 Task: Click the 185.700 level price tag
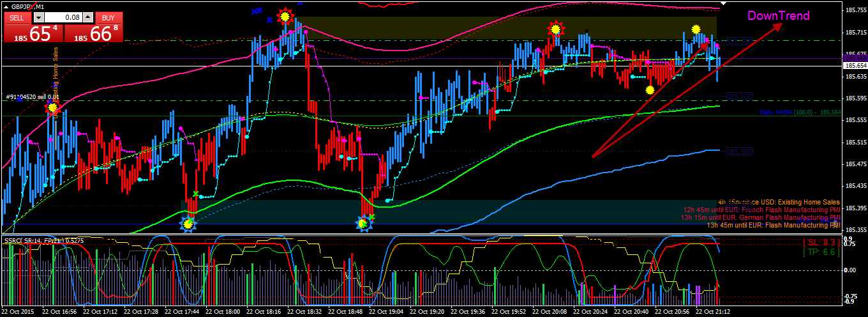click(740, 42)
